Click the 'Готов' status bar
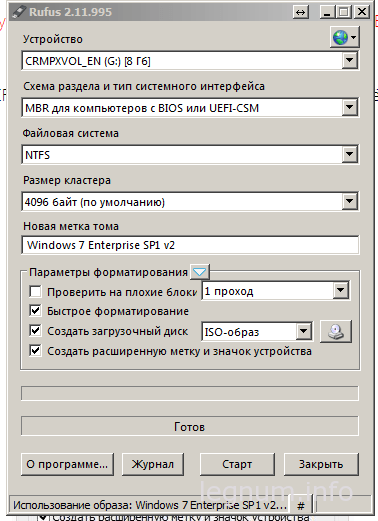This screenshot has height=521, width=378. 190,426
